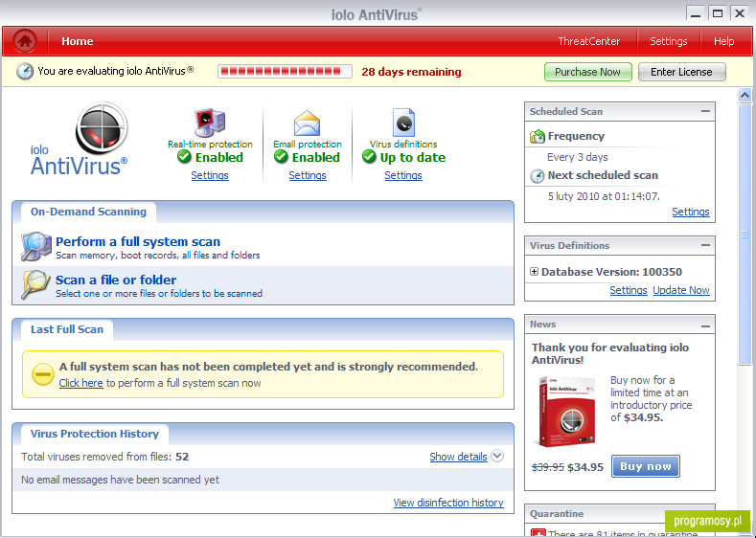This screenshot has width=756, height=538.
Task: Click the red Home icon button
Action: point(25,41)
